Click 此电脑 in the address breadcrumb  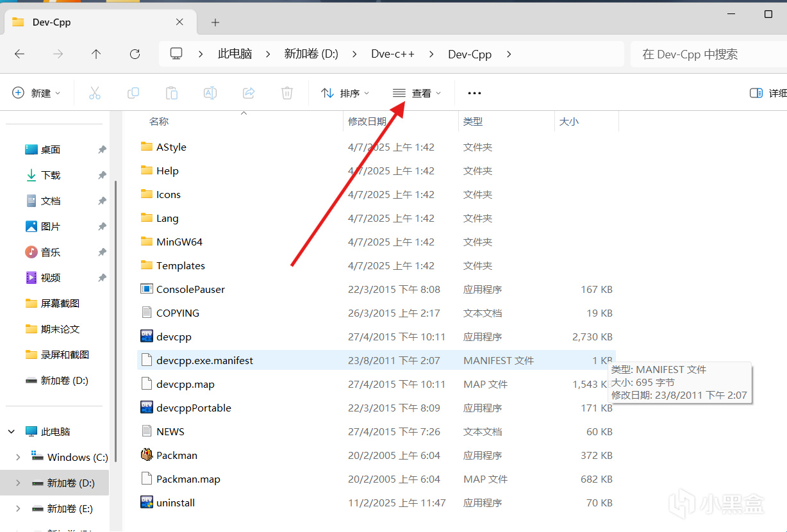(x=235, y=54)
